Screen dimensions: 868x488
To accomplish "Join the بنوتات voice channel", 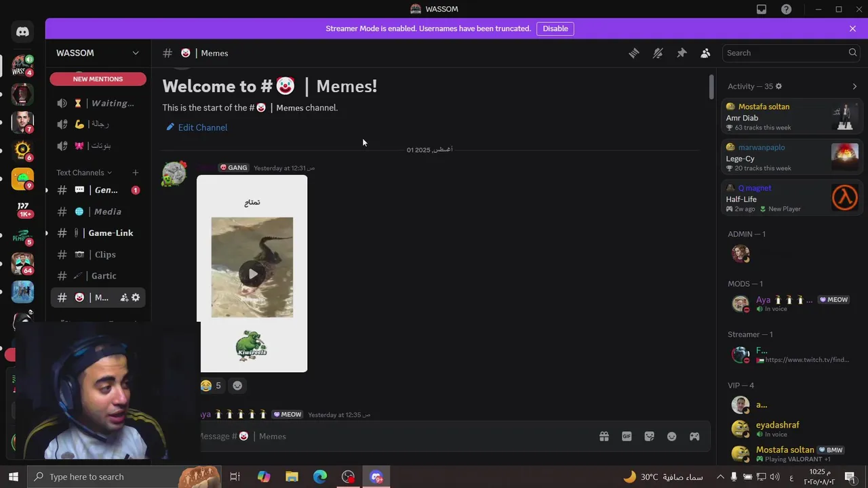I will click(x=98, y=145).
